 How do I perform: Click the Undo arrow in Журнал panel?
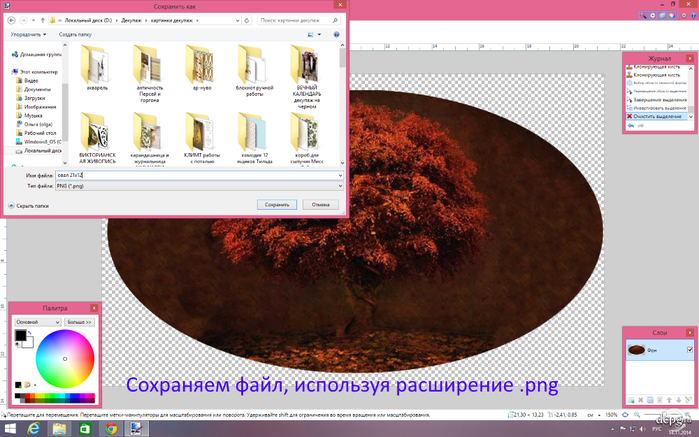pos(631,126)
